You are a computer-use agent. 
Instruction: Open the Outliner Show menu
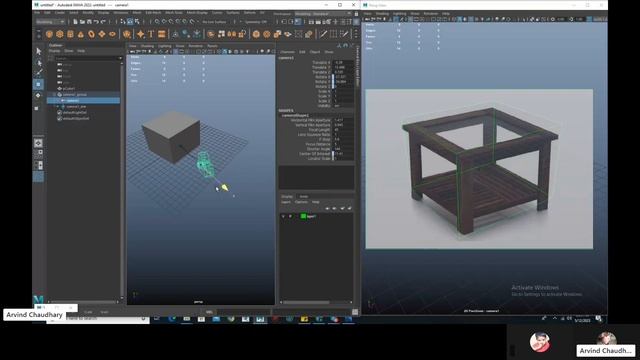pos(69,51)
